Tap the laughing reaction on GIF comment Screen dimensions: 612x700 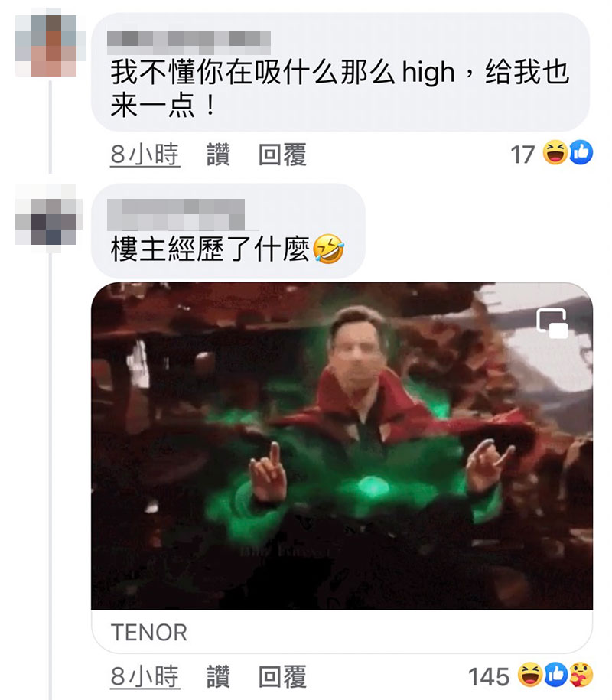click(x=530, y=675)
